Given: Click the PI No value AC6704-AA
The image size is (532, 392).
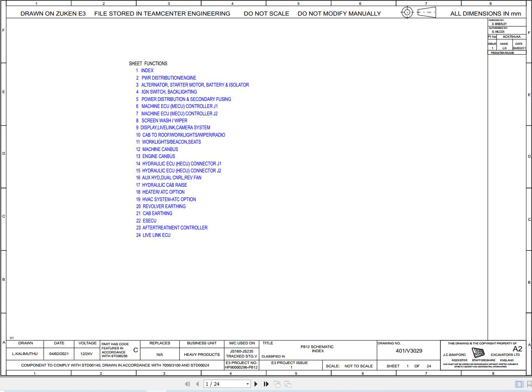Looking at the screenshot, I should point(511,37).
